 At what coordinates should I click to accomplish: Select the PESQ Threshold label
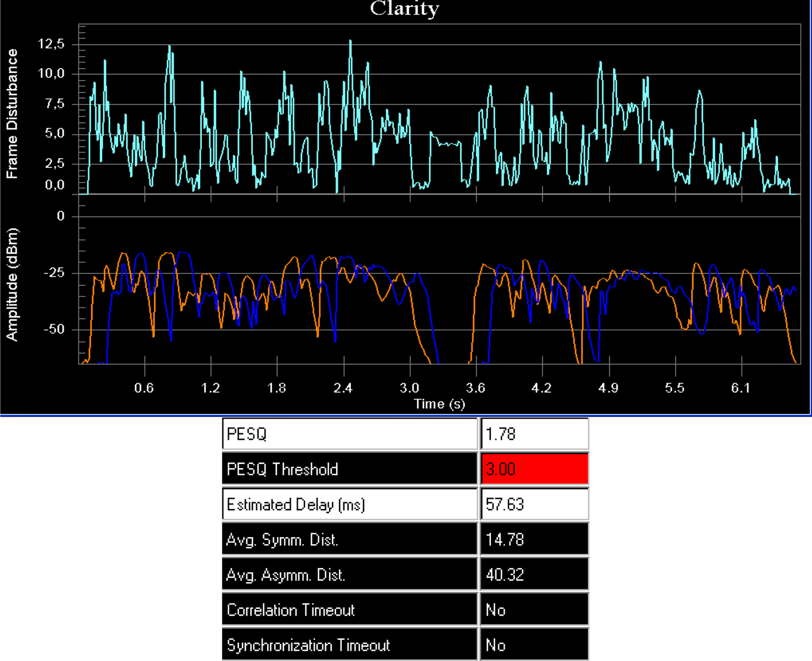click(x=350, y=469)
